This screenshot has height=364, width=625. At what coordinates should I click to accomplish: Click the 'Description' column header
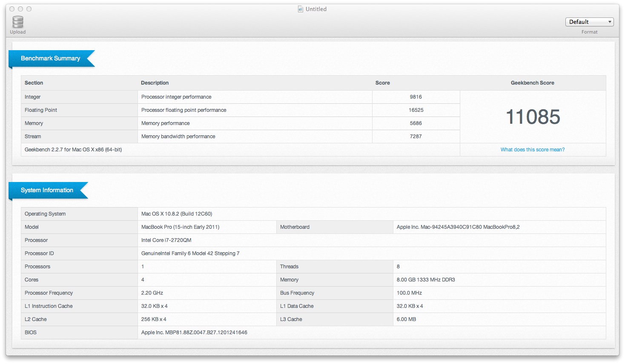155,83
